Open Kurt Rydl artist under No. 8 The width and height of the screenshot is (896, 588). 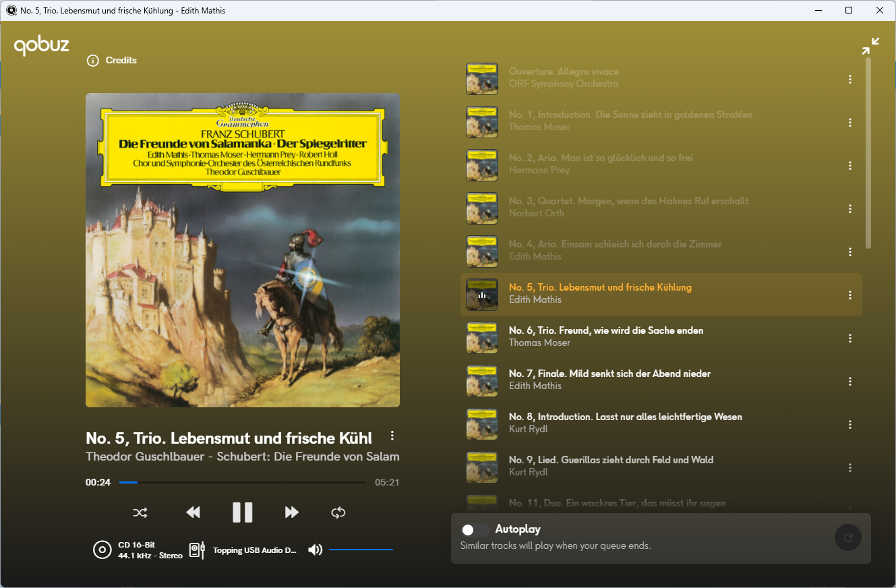tap(528, 430)
